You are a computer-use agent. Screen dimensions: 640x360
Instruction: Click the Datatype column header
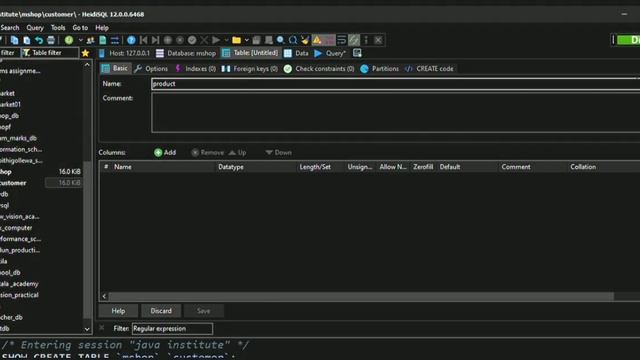coord(256,167)
